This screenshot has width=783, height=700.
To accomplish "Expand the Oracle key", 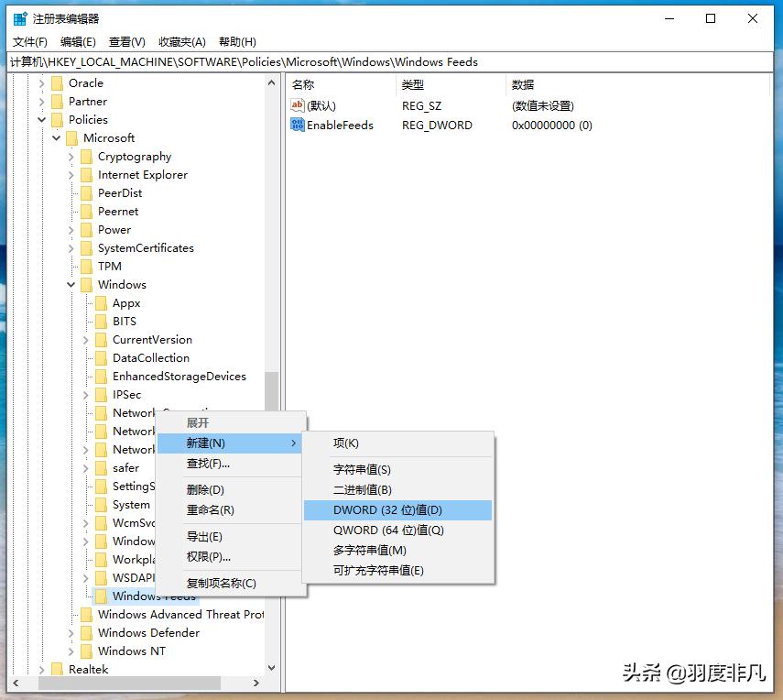I will [x=41, y=82].
